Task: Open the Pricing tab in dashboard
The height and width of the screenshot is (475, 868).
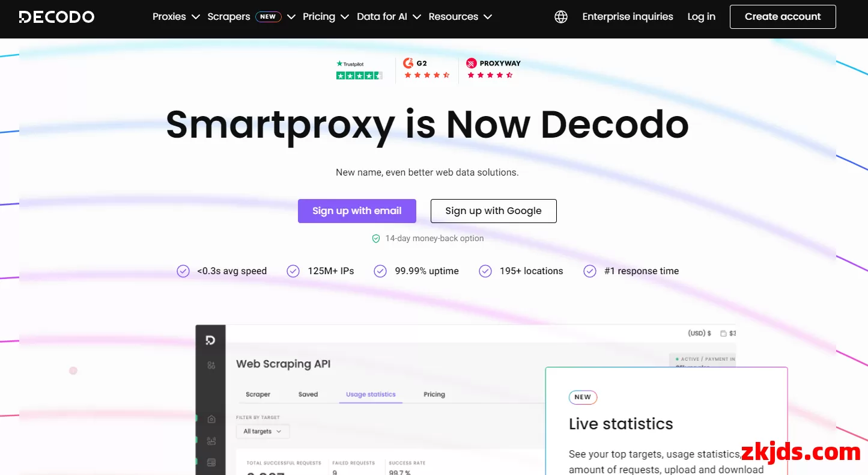Action: click(434, 394)
